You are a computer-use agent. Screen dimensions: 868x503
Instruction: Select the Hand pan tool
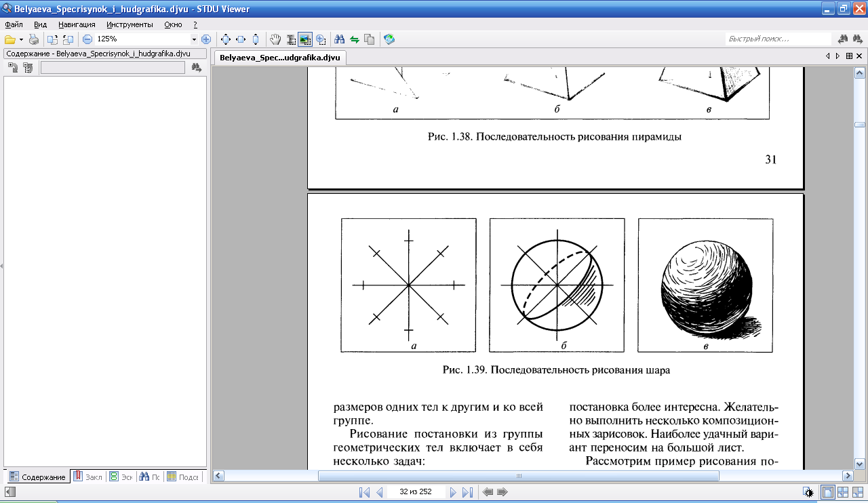tap(275, 39)
